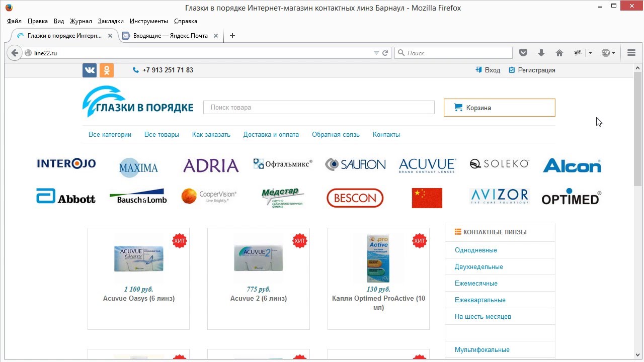The width and height of the screenshot is (644, 362).
Task: Click the Alcon brand logo
Action: tap(572, 165)
